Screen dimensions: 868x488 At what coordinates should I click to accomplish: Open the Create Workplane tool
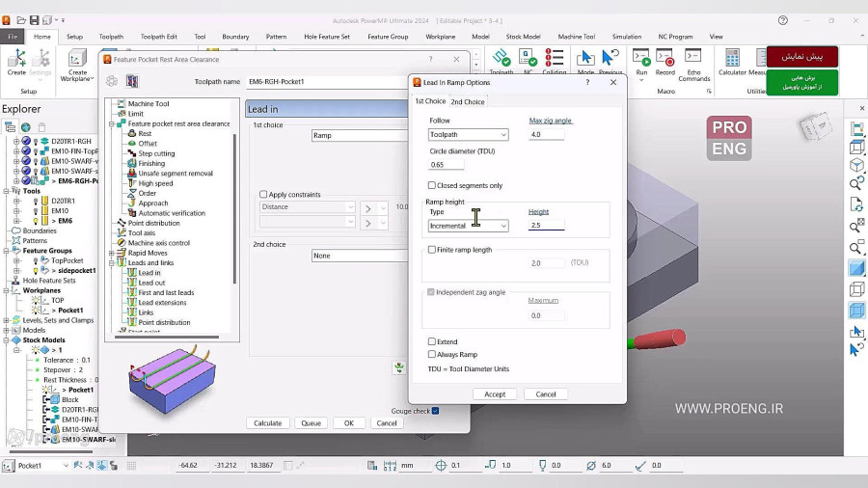point(77,66)
